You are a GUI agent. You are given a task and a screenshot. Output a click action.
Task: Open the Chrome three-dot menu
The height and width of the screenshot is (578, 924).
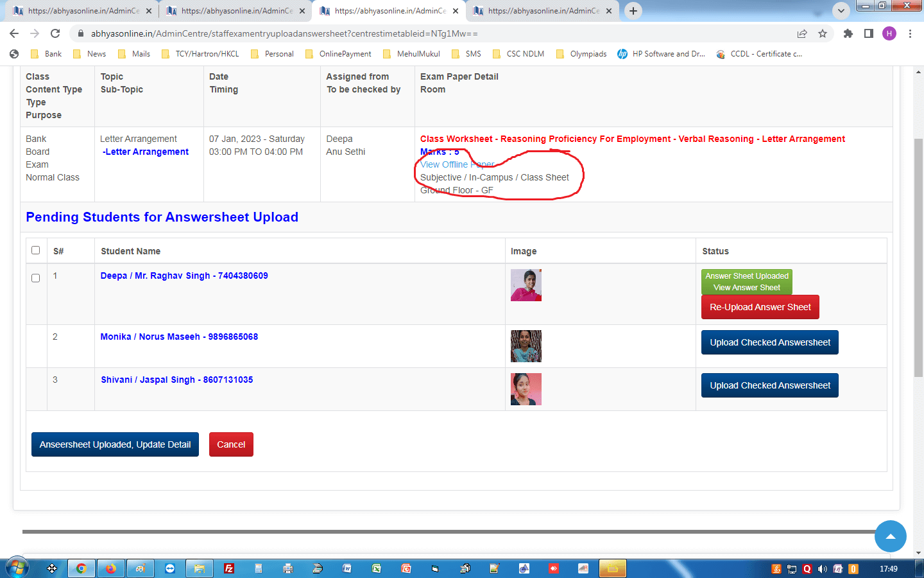point(910,33)
